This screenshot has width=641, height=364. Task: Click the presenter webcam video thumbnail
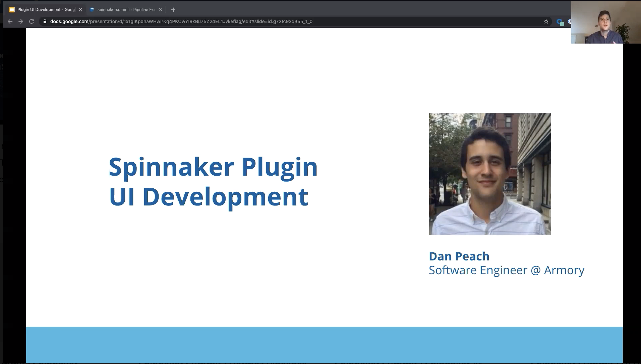tap(606, 22)
